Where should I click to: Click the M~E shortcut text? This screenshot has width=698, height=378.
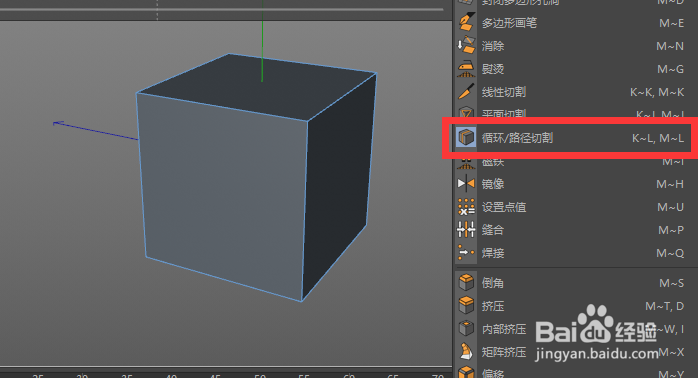tap(671, 23)
